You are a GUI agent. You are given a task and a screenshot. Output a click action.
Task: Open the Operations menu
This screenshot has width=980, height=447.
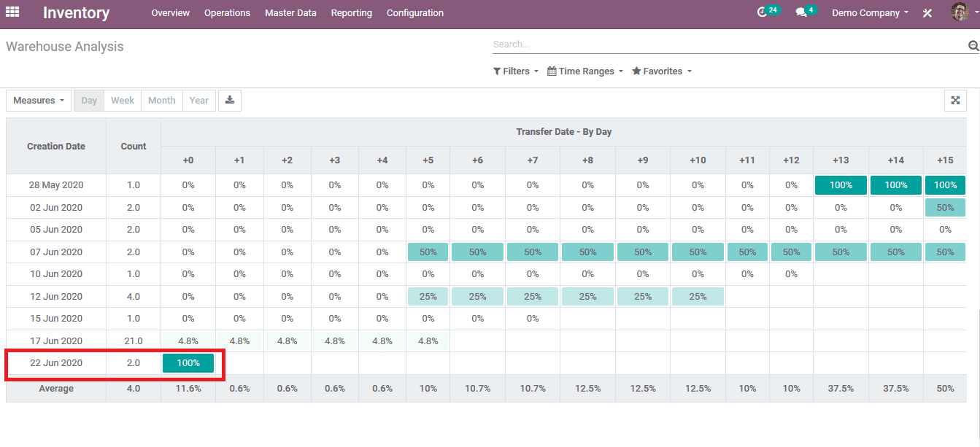(x=227, y=13)
